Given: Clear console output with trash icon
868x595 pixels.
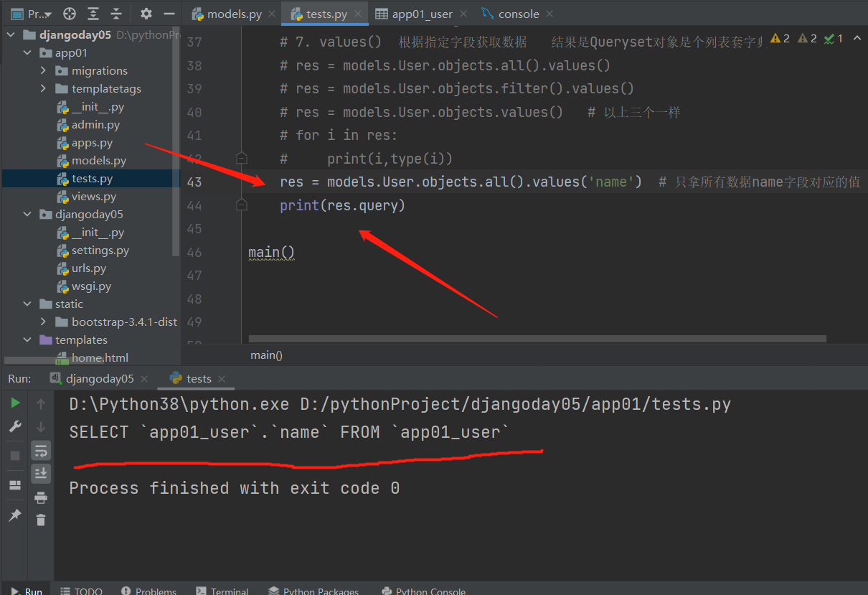Looking at the screenshot, I should pyautogui.click(x=41, y=520).
